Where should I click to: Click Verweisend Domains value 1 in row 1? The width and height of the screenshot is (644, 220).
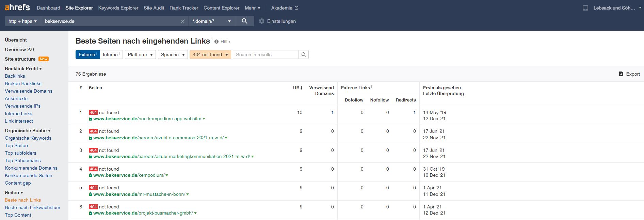(332, 112)
